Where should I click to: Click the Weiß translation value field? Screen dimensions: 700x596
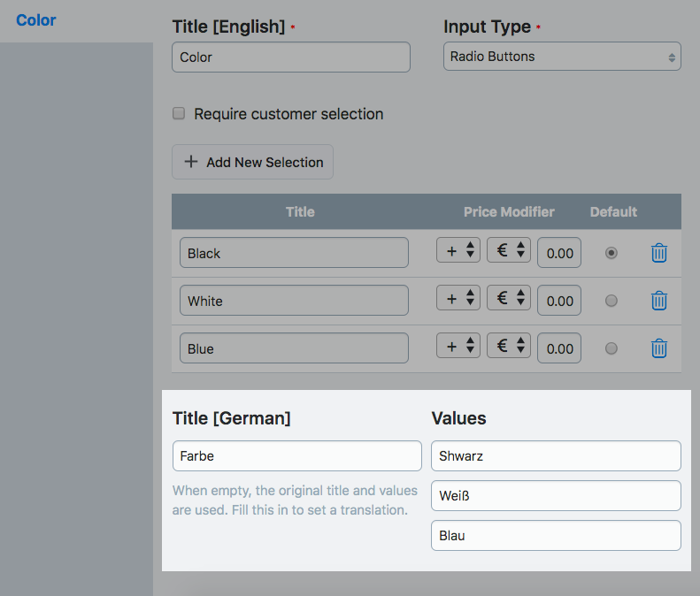coord(556,496)
